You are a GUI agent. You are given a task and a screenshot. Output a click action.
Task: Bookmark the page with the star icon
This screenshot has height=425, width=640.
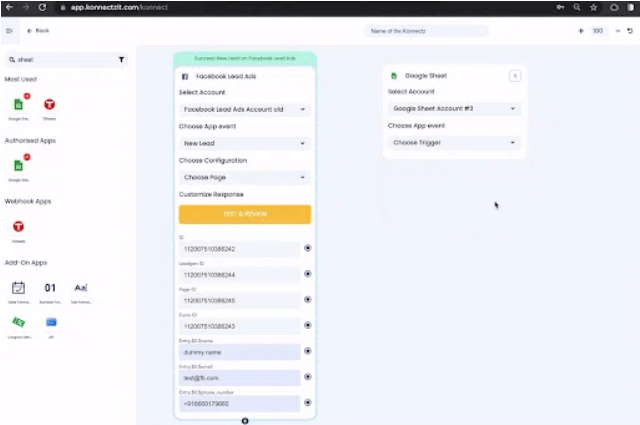coord(593,7)
